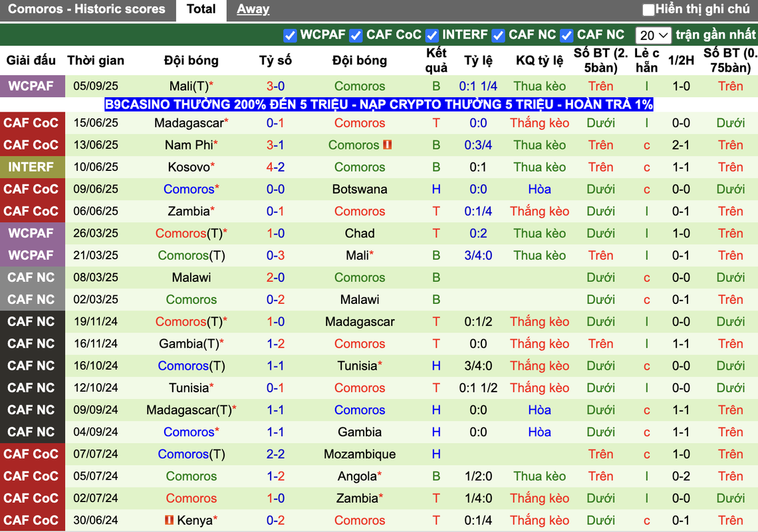This screenshot has height=532, width=758.
Task: Click the 0-3 score on 21/03/25
Action: tap(275, 255)
